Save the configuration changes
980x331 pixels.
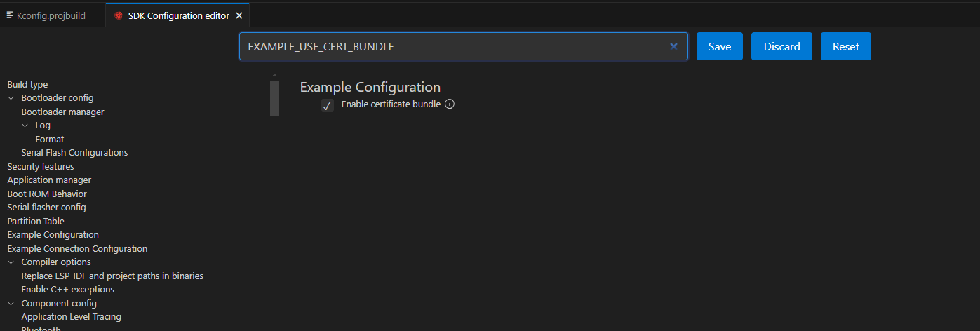pyautogui.click(x=719, y=47)
